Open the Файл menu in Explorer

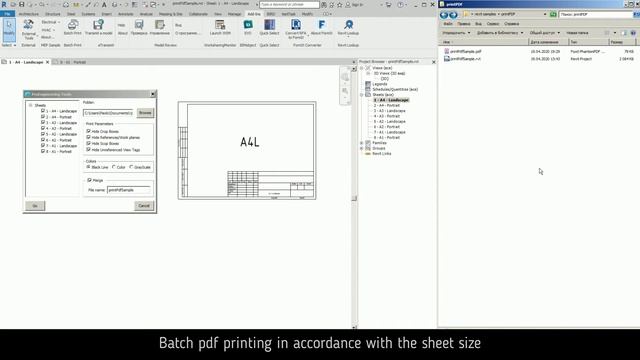(448, 24)
